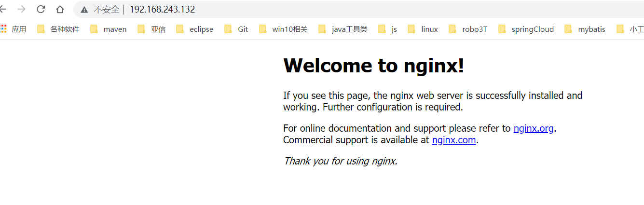The width and height of the screenshot is (644, 205).
Task: Click the browser back arrow
Action: 2,9
